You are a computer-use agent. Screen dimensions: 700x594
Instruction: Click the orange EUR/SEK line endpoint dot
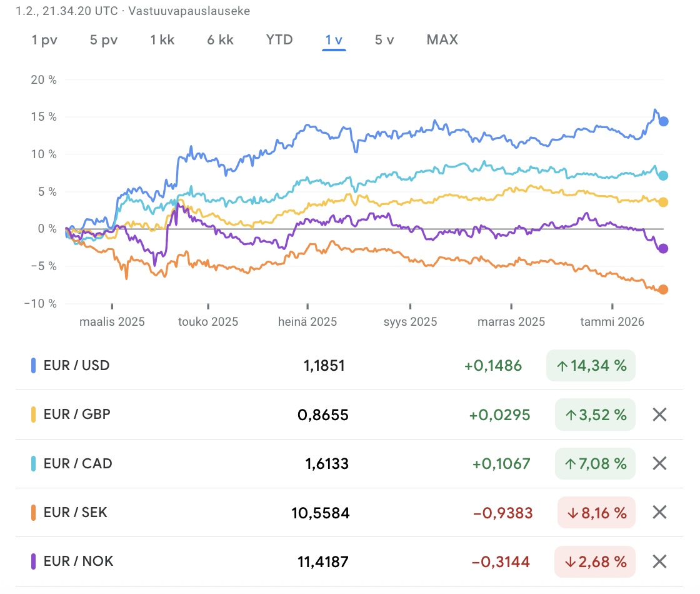tap(663, 289)
